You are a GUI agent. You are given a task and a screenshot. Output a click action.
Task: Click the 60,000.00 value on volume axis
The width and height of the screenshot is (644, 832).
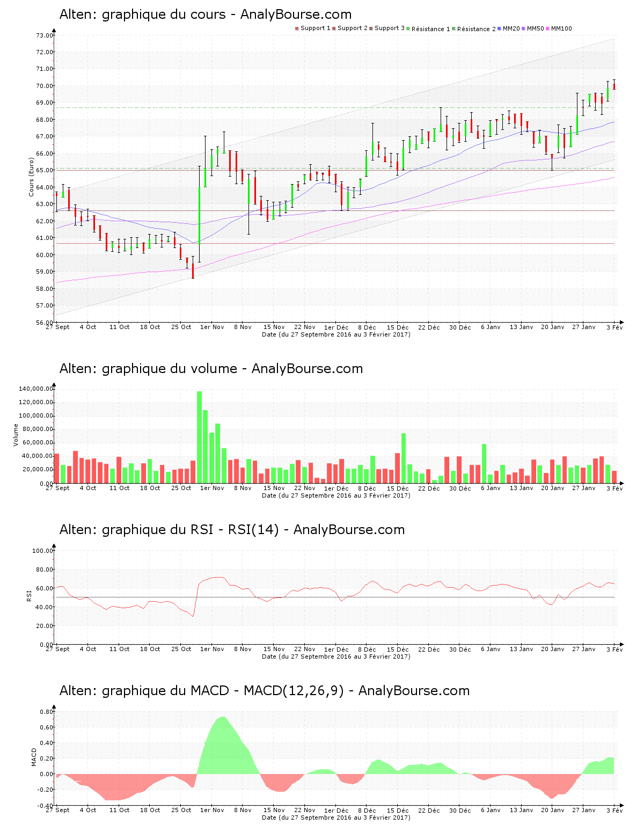point(38,443)
